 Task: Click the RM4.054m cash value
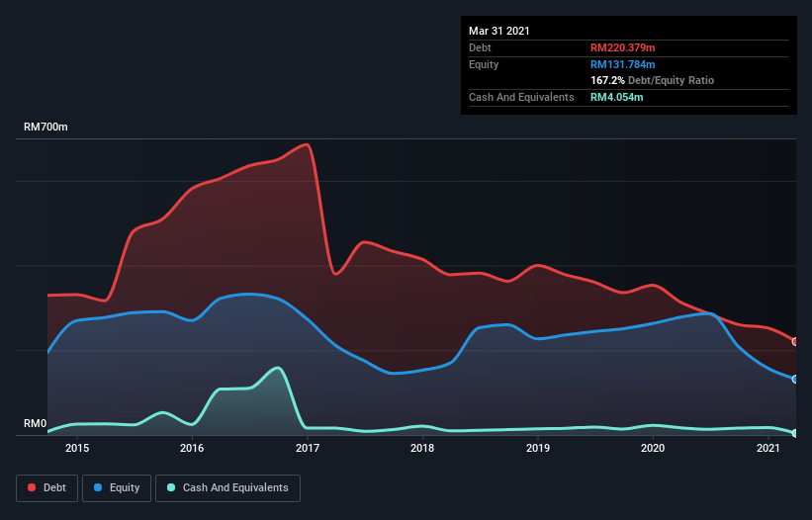coord(617,97)
